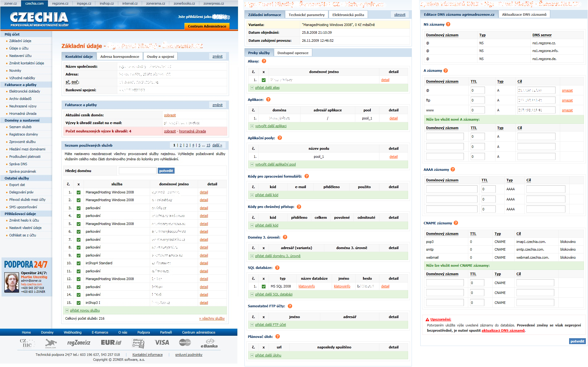The height and width of the screenshot is (367, 588).
Task: Toggle checkbox for service row 8
Action: tap(79, 248)
